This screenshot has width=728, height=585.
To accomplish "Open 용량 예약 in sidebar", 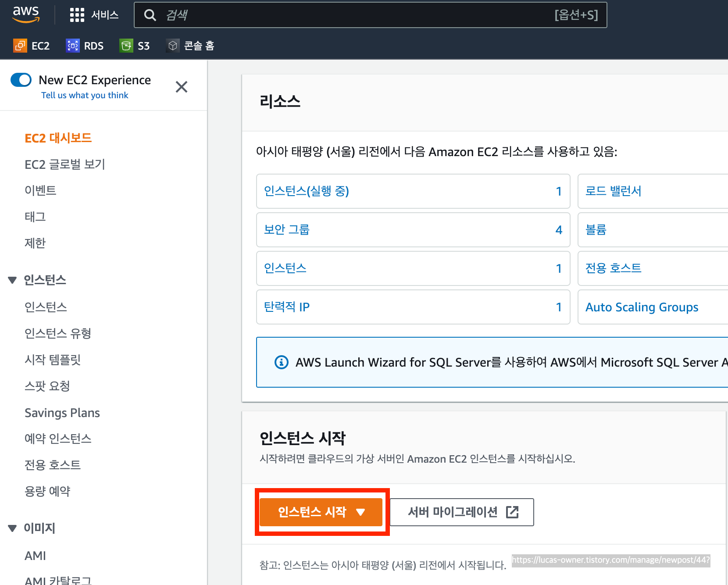I will (47, 491).
